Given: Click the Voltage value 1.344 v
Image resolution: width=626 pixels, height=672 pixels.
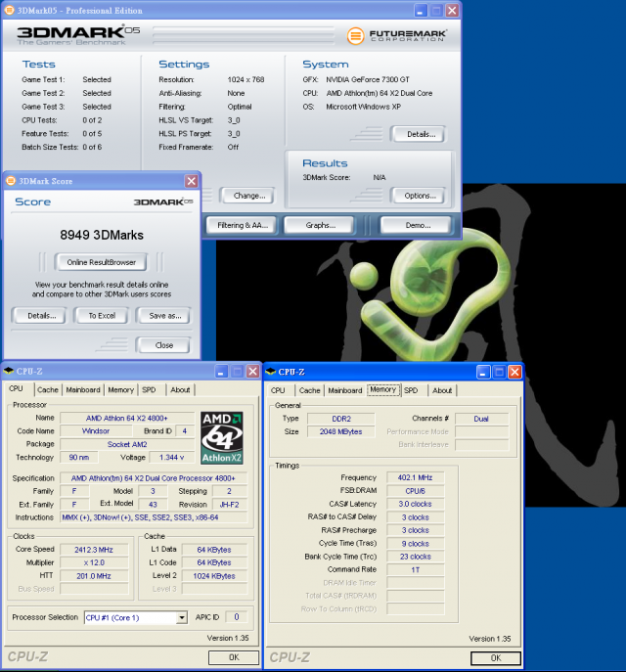Looking at the screenshot, I should [171, 457].
